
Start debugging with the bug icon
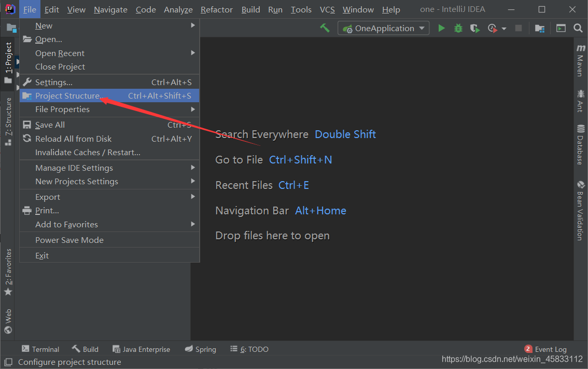(458, 28)
